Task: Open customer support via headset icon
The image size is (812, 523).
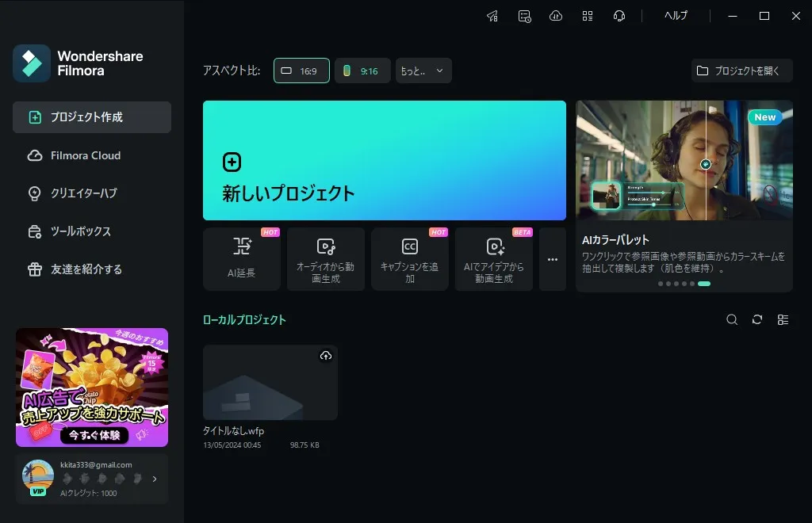Action: point(619,15)
